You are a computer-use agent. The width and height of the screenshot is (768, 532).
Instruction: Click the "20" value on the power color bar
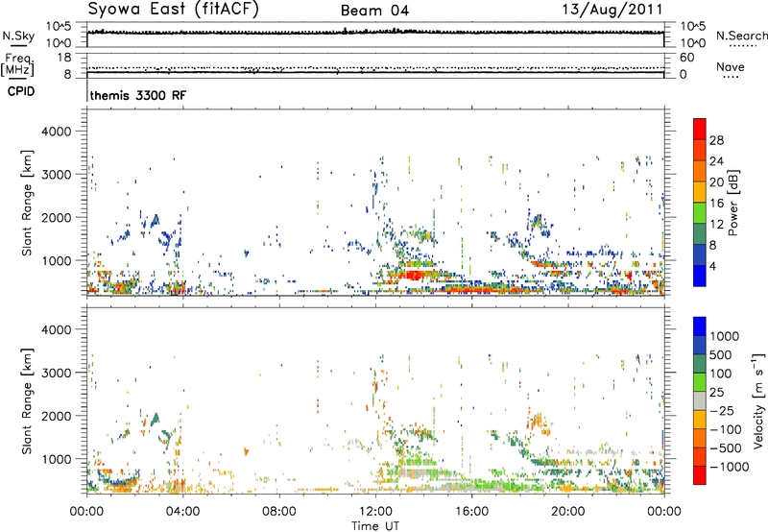[x=716, y=182]
